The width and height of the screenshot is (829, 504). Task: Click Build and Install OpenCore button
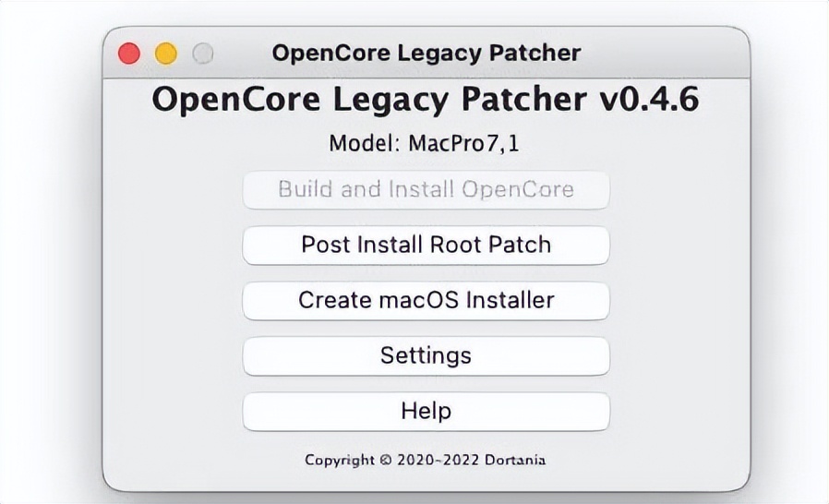pos(426,190)
